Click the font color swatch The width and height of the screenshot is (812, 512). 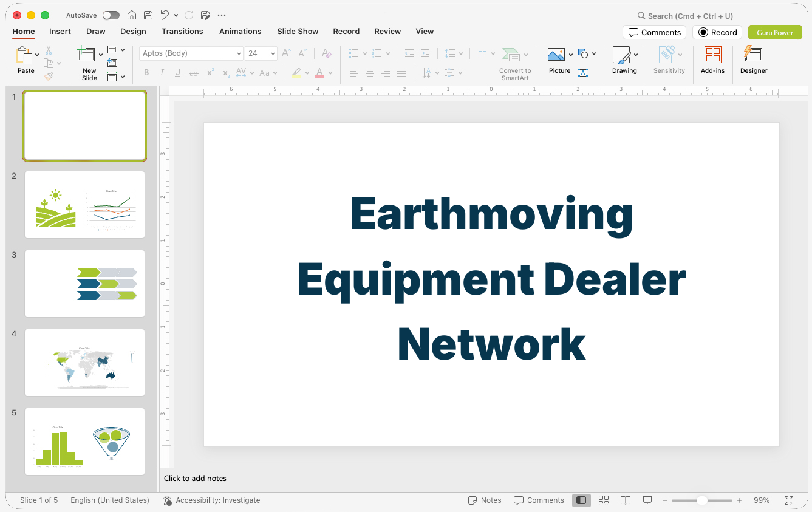tap(319, 73)
